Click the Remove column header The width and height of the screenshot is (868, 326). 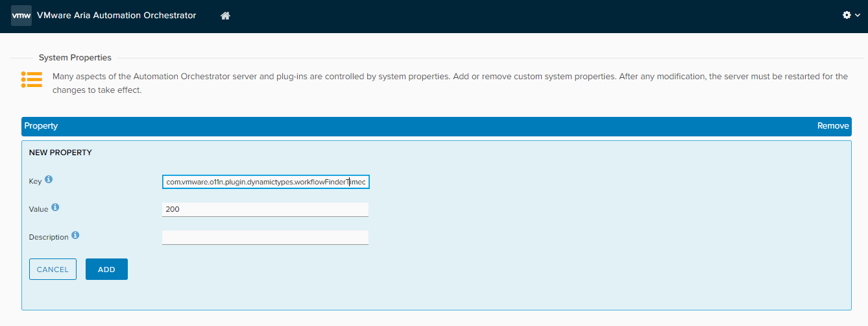(x=832, y=126)
